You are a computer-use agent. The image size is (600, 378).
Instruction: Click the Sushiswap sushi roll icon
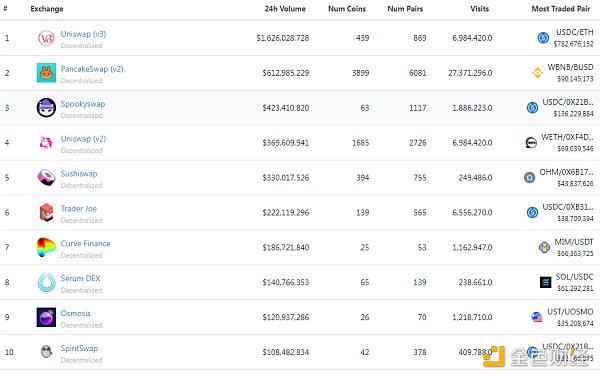pos(46,178)
